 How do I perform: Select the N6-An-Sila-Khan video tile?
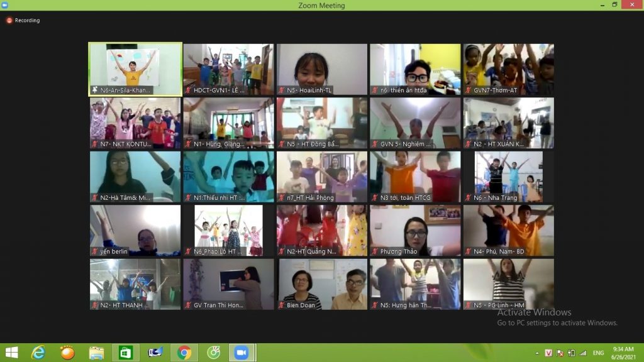pyautogui.click(x=135, y=69)
